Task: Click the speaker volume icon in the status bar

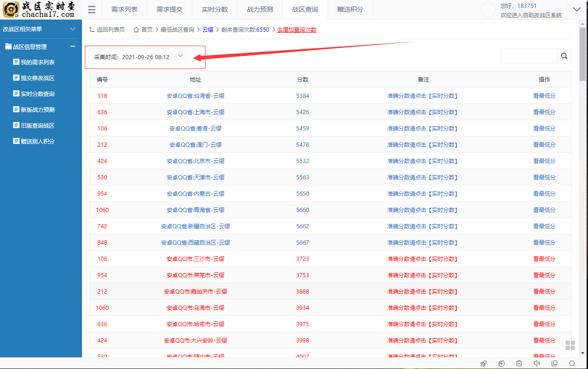Action: [x=536, y=363]
